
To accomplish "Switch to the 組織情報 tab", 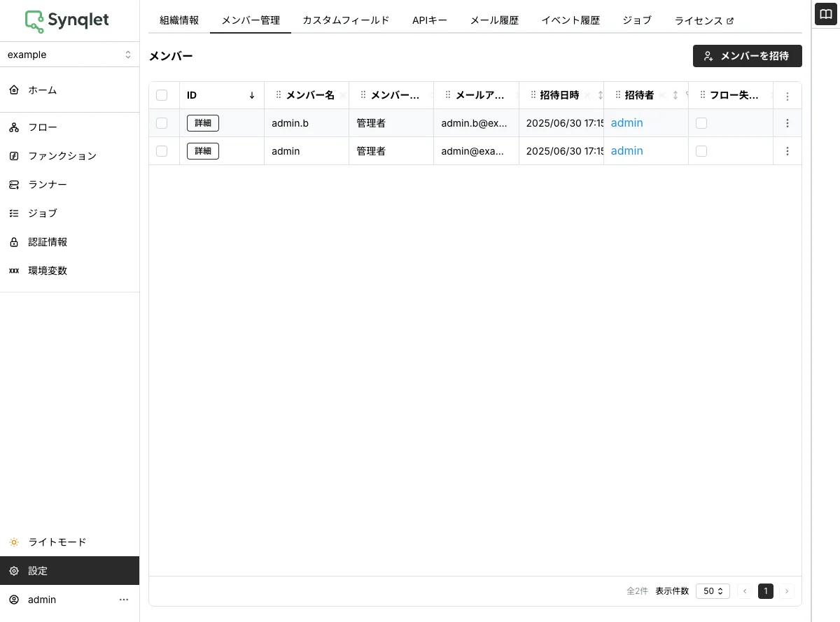I will pos(179,20).
